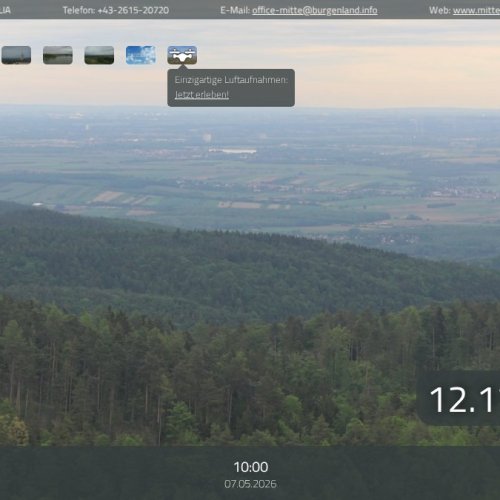Click the partial 'LIA' header text
Image resolution: width=500 pixels, height=500 pixels.
tap(5, 10)
